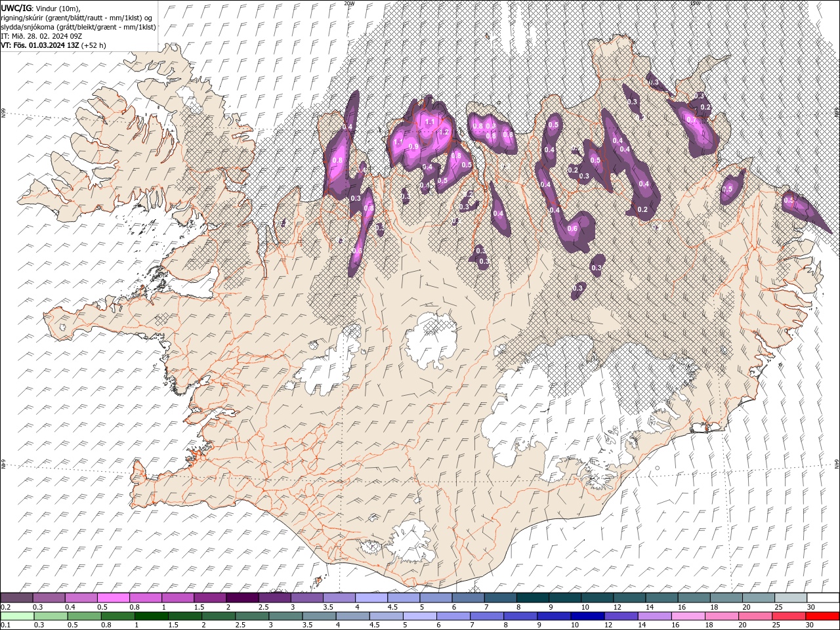Click the 'IT: Mið. 28. 02. 2024 09Z' line
840x630 pixels.
pos(41,36)
